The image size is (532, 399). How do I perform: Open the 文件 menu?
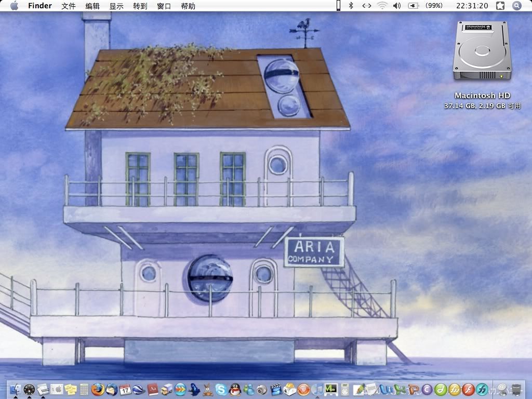[68, 6]
